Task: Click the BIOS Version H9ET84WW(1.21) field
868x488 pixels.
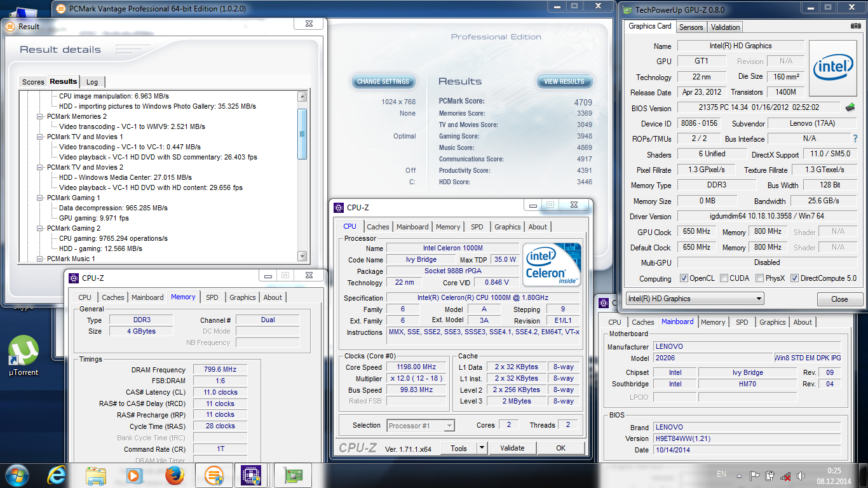Action: (747, 438)
